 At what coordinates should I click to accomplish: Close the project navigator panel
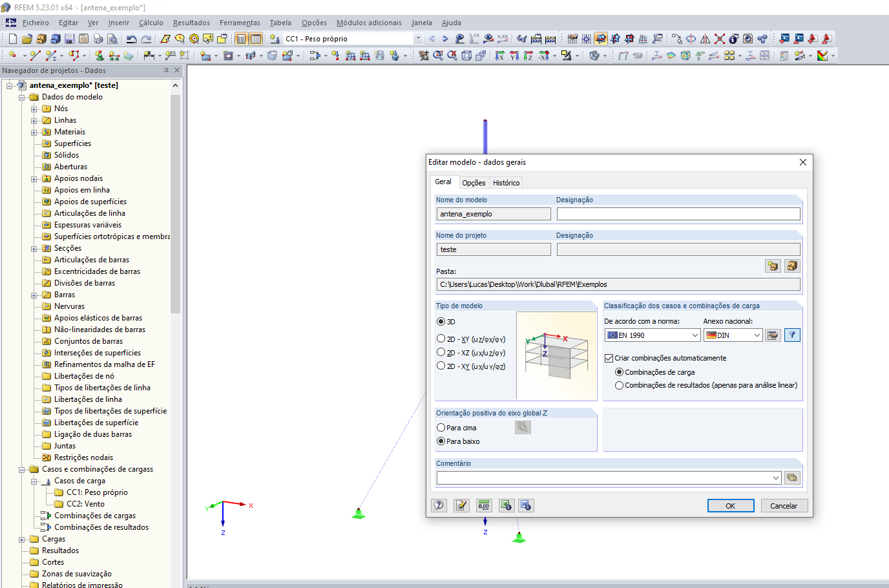pyautogui.click(x=177, y=70)
